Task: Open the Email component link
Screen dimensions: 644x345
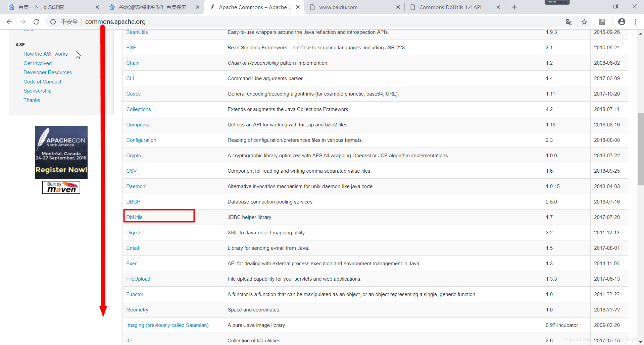Action: (132, 248)
